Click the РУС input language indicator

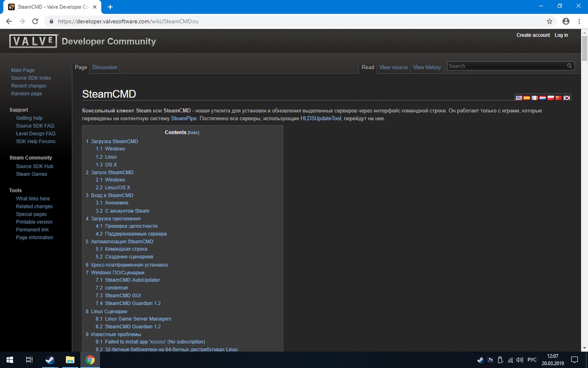click(532, 360)
